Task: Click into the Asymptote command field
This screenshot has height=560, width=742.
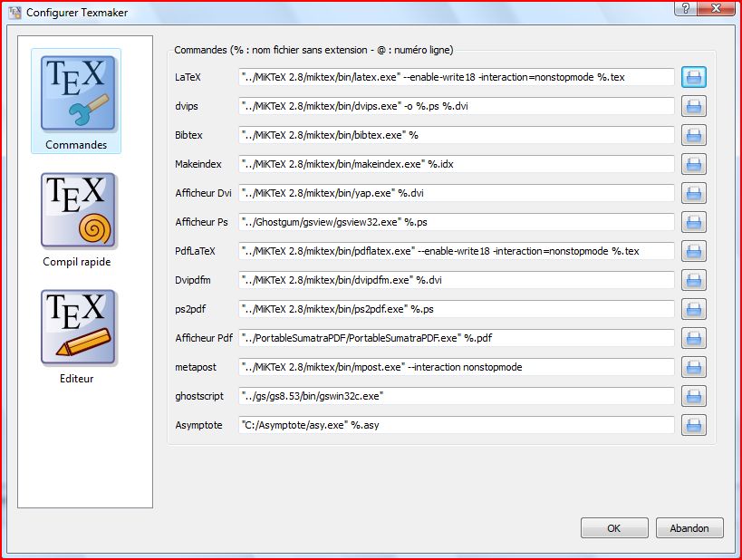Action: coord(457,425)
